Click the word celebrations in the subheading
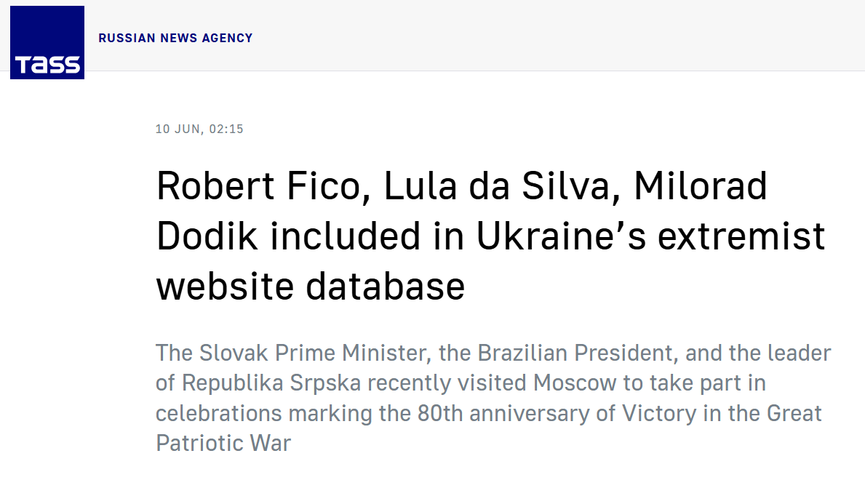 tap(218, 414)
